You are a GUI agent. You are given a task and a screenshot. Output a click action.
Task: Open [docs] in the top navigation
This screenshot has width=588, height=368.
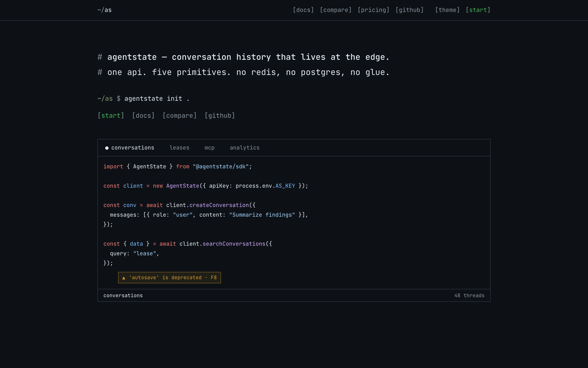[303, 10]
